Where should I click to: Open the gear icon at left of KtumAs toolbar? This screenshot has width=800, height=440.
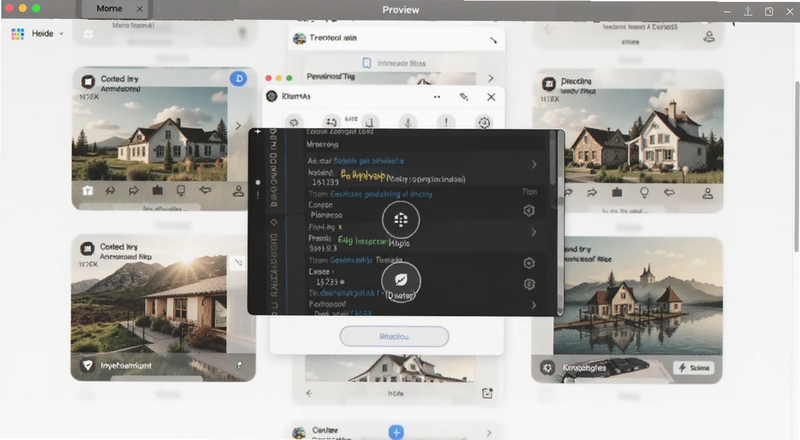pyautogui.click(x=294, y=123)
